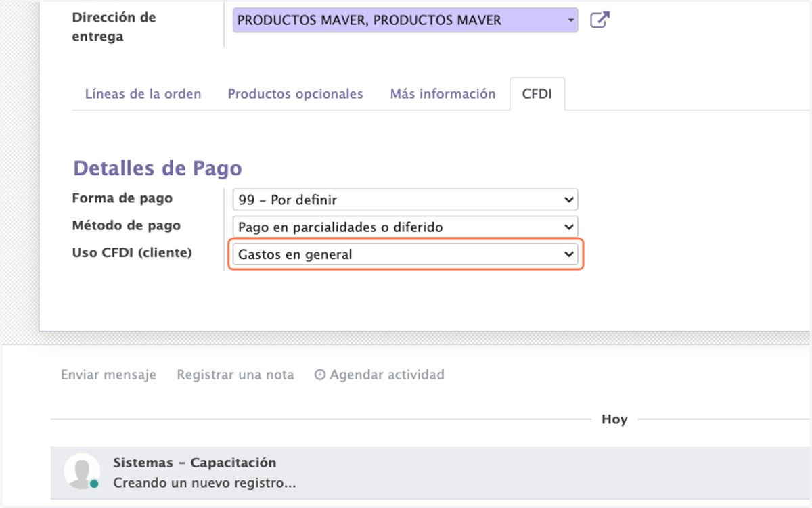The image size is (812, 508).
Task: Click the Dirección de entrega label
Action: pyautogui.click(x=114, y=27)
